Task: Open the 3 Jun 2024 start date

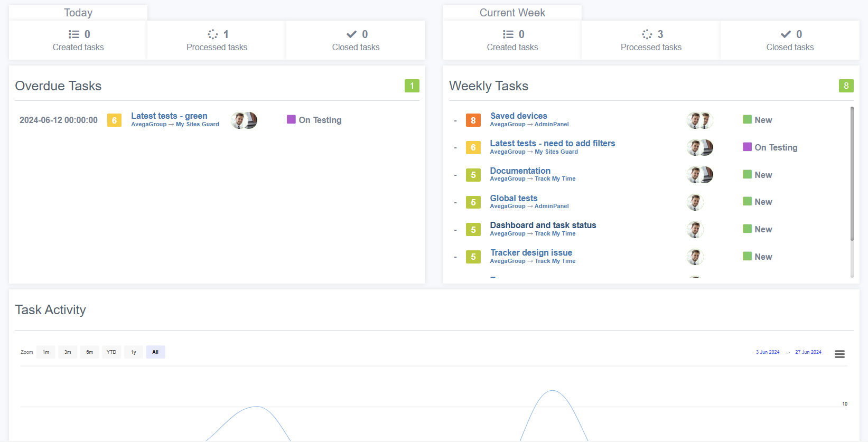Action: (767, 352)
